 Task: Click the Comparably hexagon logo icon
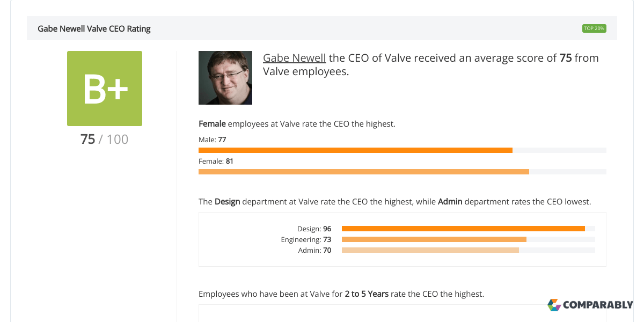(553, 305)
